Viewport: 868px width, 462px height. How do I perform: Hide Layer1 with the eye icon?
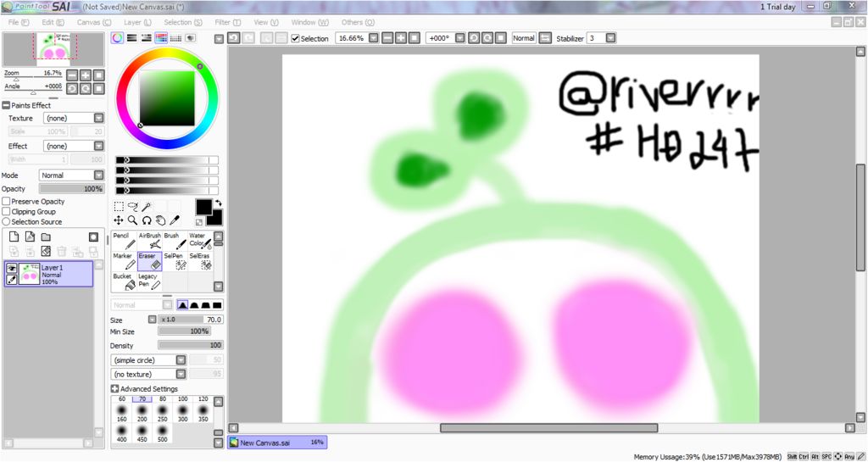(11, 269)
